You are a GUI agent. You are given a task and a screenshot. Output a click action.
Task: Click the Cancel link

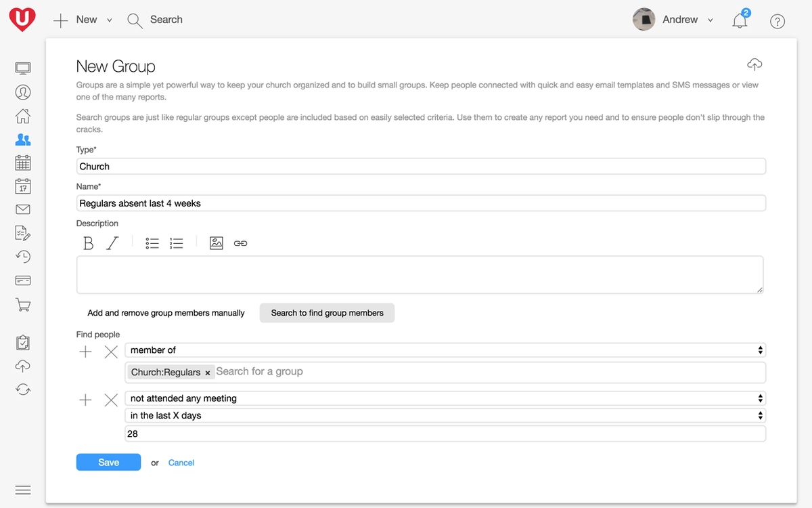pos(181,463)
